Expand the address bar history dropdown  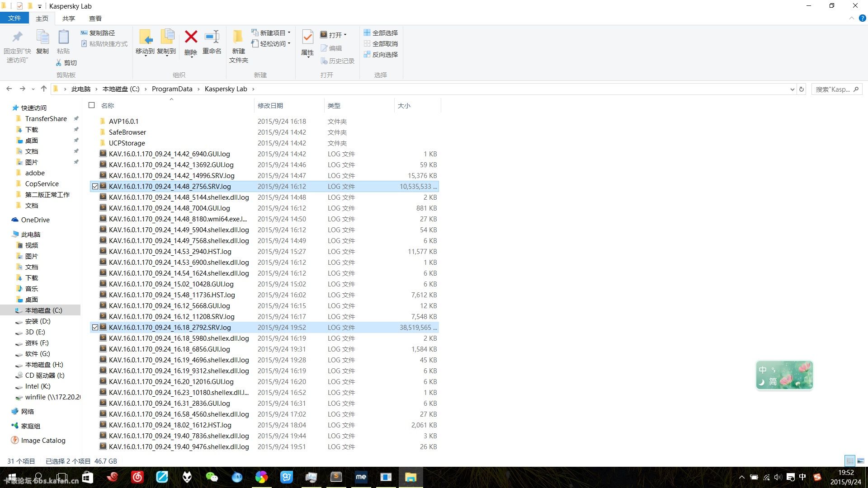792,89
